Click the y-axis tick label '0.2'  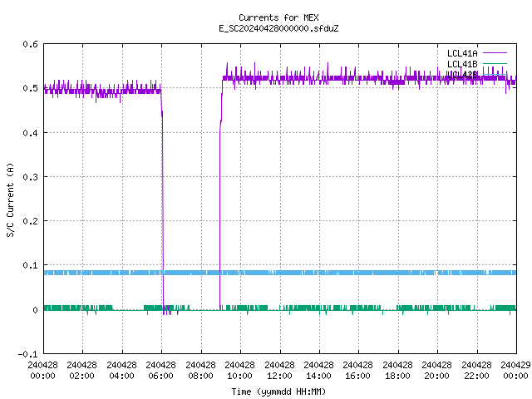(x=31, y=221)
